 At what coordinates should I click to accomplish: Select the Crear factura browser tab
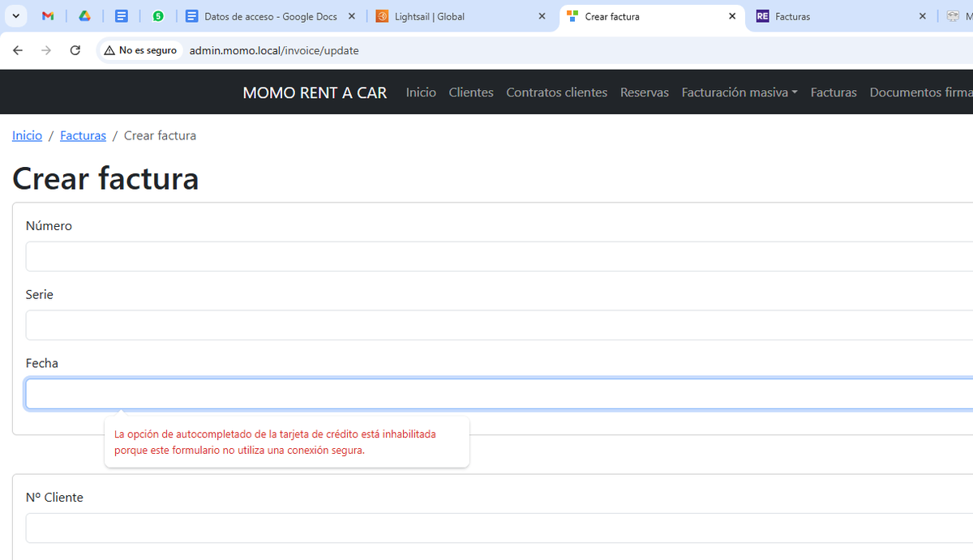pos(652,16)
